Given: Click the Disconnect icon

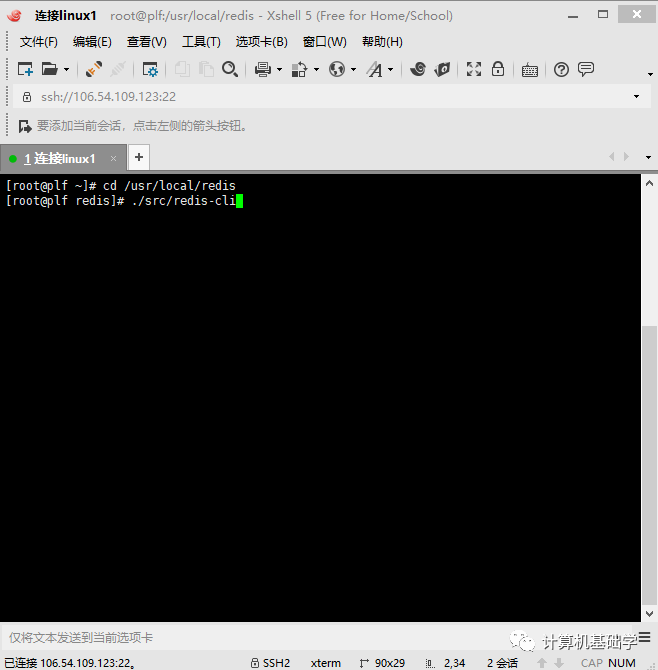Looking at the screenshot, I should point(118,69).
